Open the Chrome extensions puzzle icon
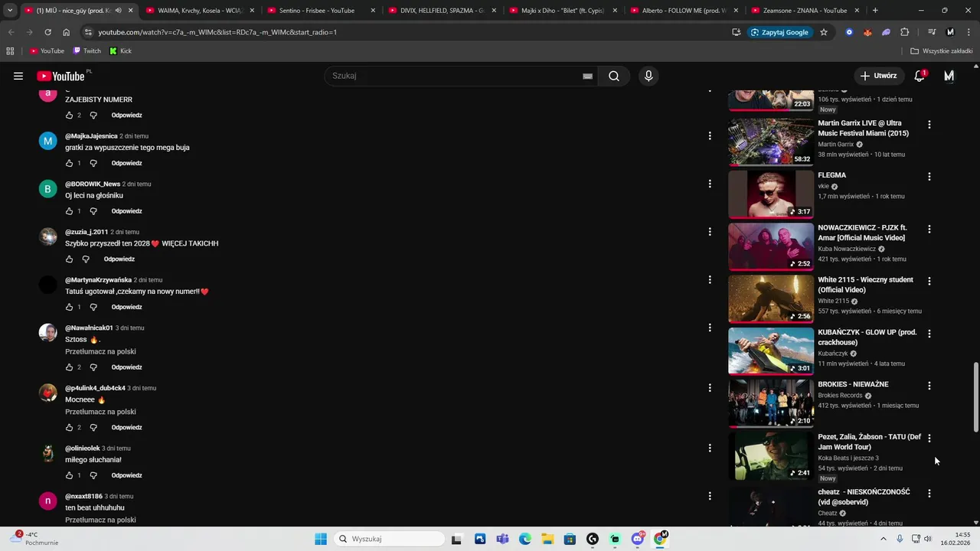This screenshot has width=980, height=551. click(x=905, y=32)
